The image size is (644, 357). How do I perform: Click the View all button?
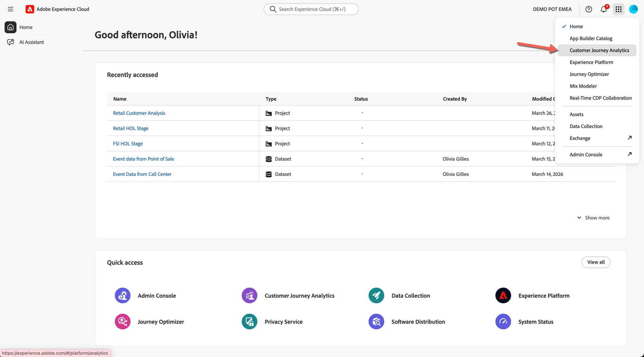596,262
